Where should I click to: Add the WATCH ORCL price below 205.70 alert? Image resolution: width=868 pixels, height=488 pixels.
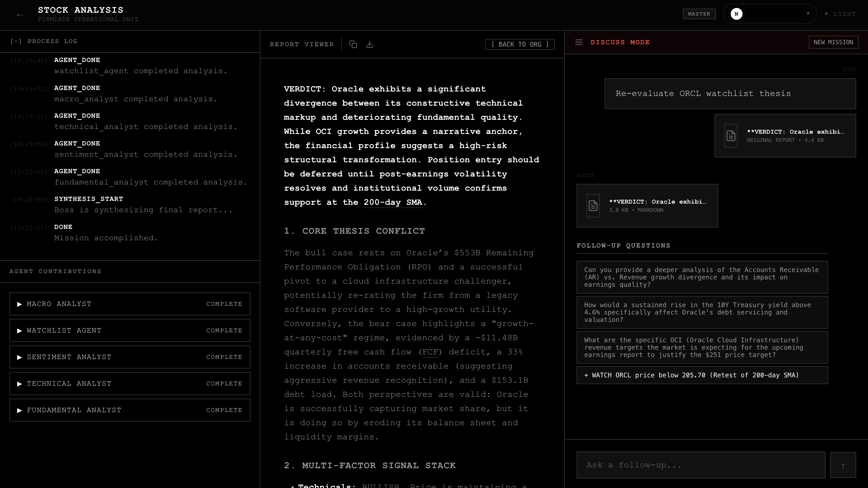tap(702, 375)
